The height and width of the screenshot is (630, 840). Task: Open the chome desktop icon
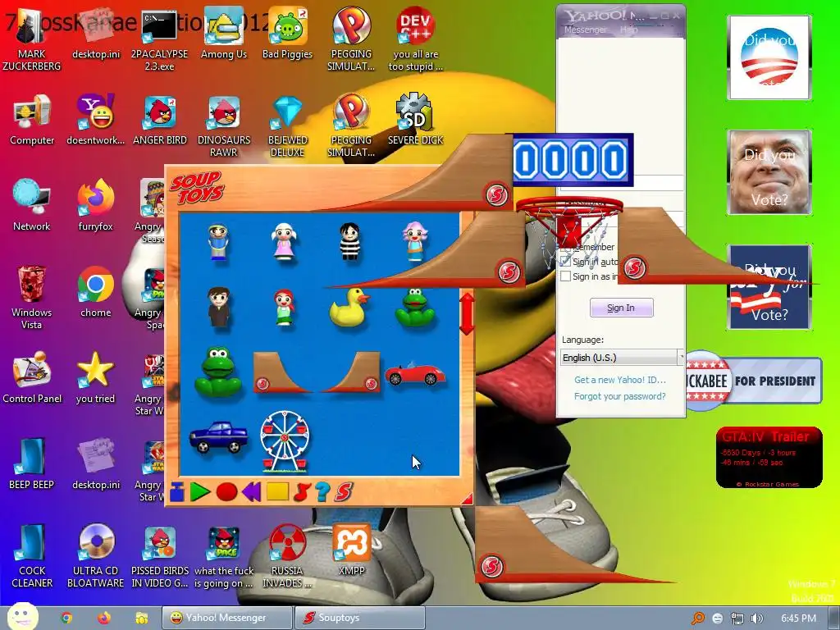click(x=96, y=292)
